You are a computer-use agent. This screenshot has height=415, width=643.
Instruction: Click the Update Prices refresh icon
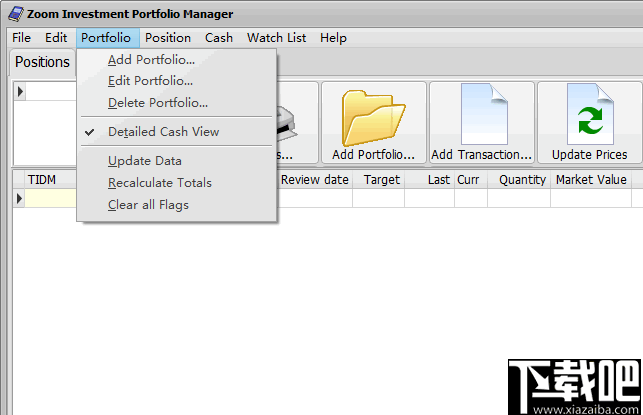[x=590, y=114]
